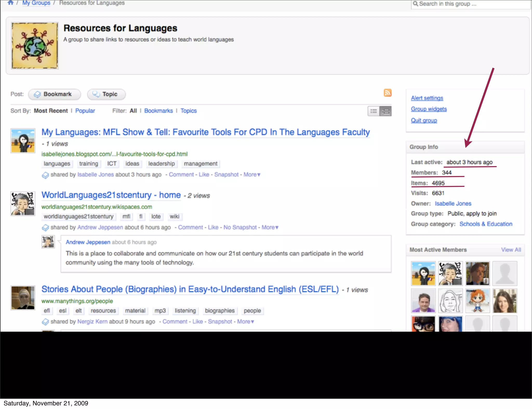Switch to expanded list view icon
532x409 pixels.
pos(385,111)
